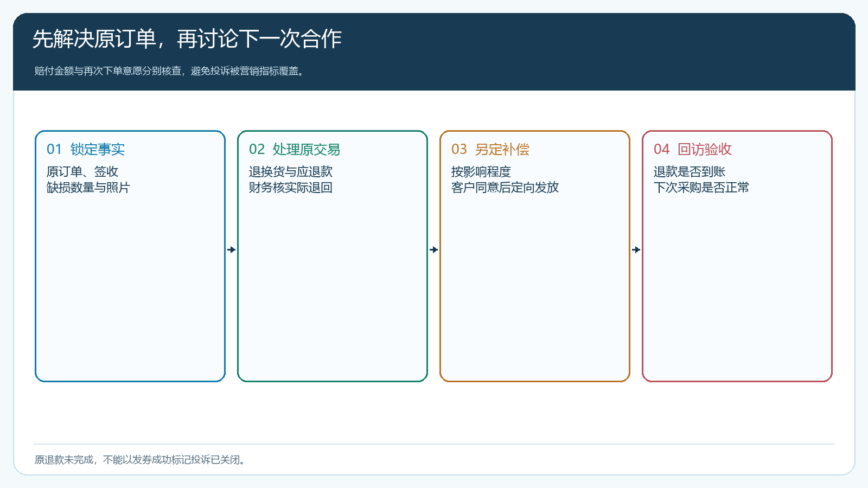Click the line 退款是否到账
The height and width of the screenshot is (488, 868).
690,171
